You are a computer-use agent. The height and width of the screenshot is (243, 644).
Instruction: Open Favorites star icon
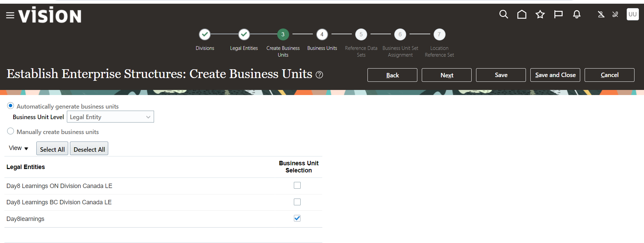[x=540, y=14]
